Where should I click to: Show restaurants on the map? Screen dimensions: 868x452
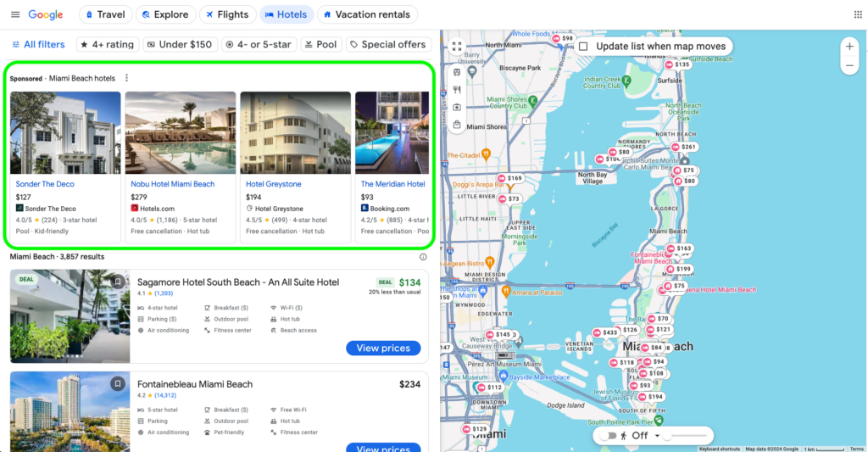click(x=457, y=90)
